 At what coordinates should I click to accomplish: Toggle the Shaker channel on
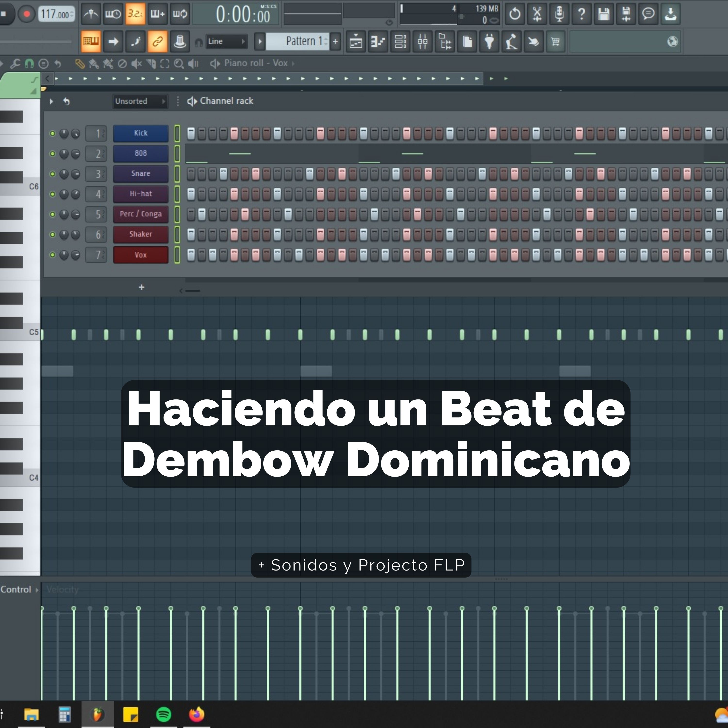coord(53,234)
